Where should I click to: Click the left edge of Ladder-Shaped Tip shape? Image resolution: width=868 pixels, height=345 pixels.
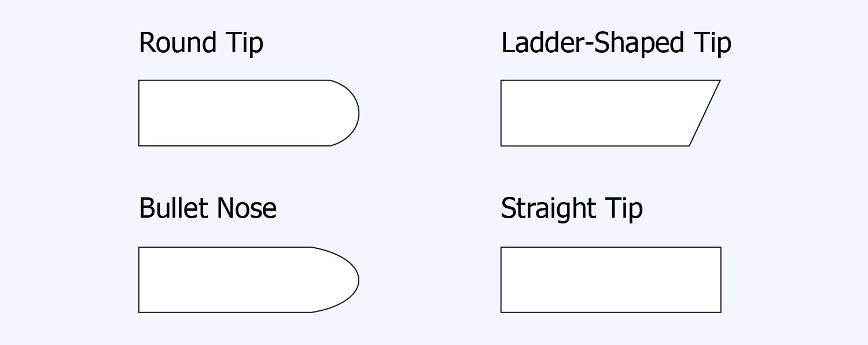[501, 113]
